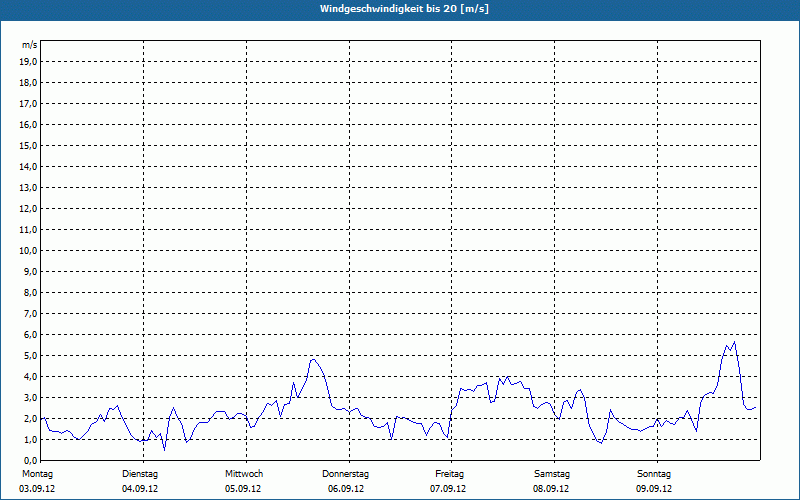Click the 7,0 y-axis label

30,313
